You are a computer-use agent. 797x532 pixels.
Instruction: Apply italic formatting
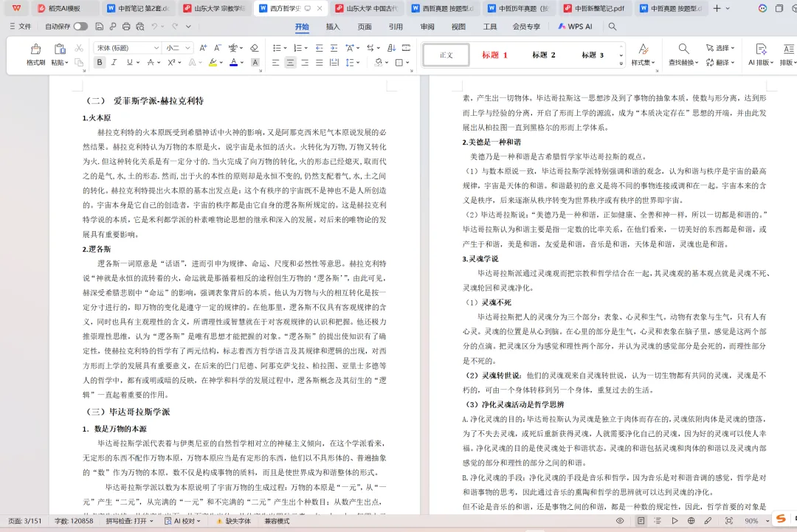[x=114, y=61]
